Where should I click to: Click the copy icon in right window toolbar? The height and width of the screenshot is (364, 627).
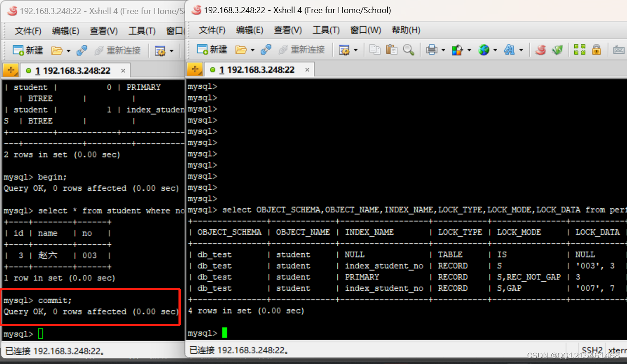click(x=375, y=50)
